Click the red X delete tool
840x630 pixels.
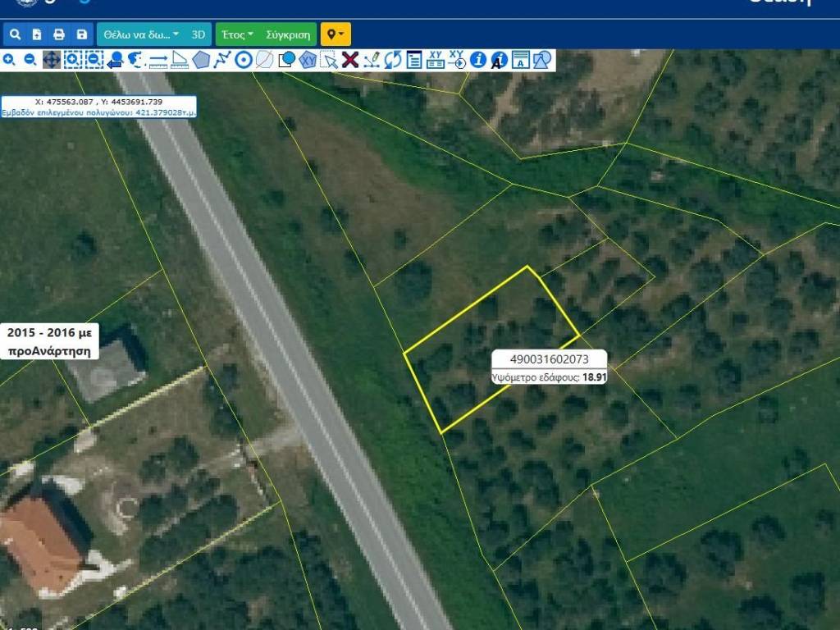[350, 60]
